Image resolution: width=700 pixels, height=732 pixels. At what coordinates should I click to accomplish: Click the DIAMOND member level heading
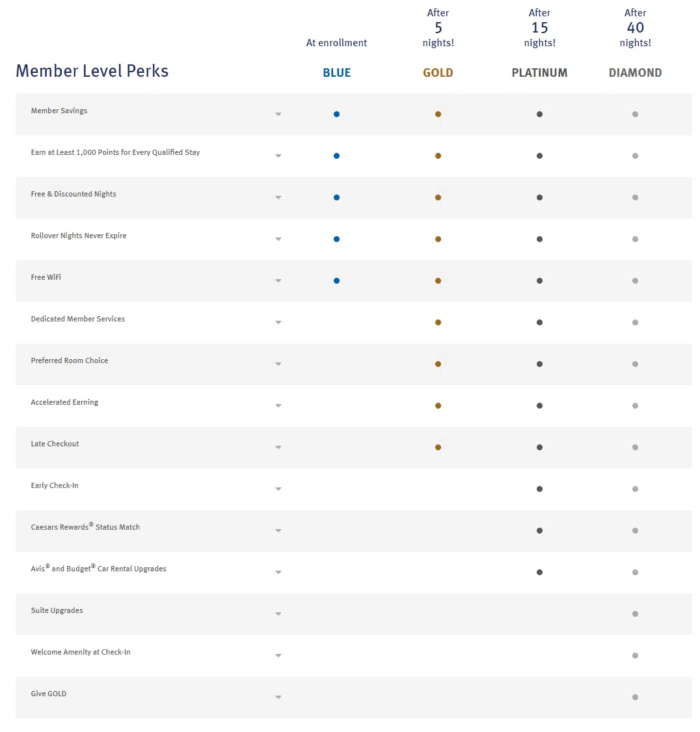pos(635,73)
